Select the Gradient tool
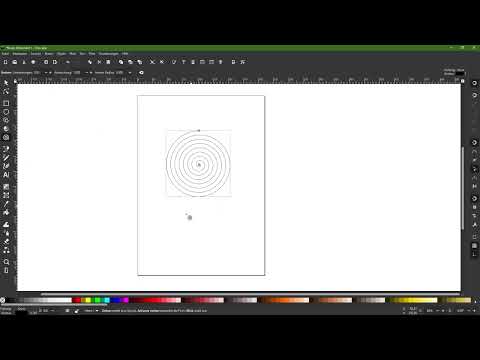This screenshot has height=360, width=480. [x=6, y=187]
